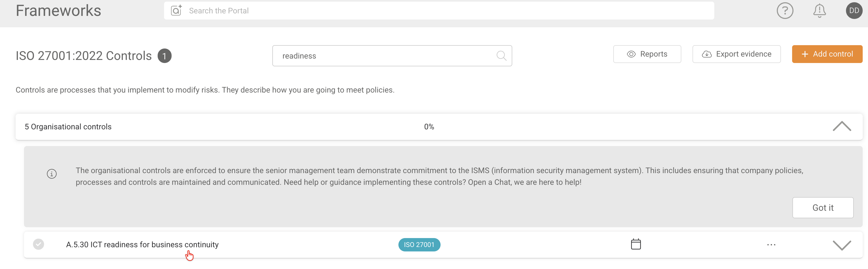Open the DD user profile avatar
This screenshot has width=868, height=269.
pos(853,10)
